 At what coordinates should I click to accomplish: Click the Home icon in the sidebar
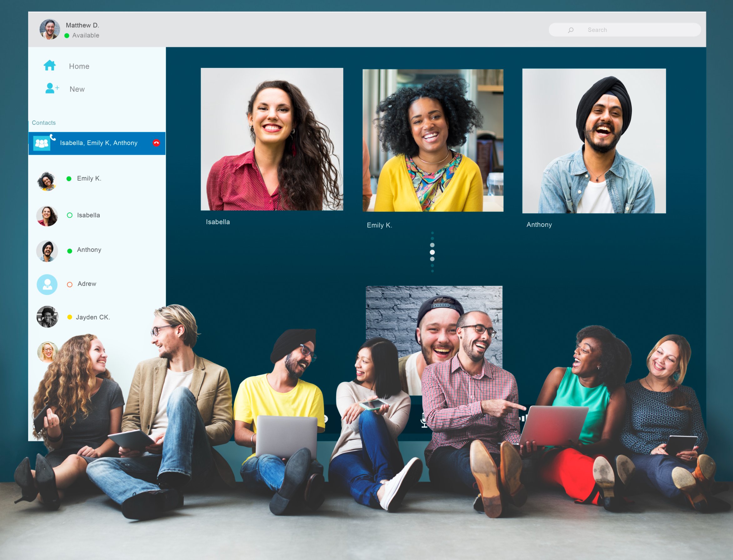tap(49, 66)
